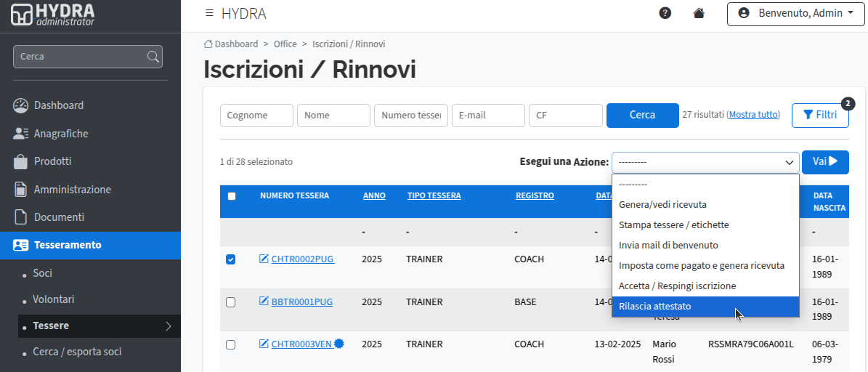The height and width of the screenshot is (372, 868).
Task: Click the sidebar Cerca search field
Action: [x=87, y=57]
